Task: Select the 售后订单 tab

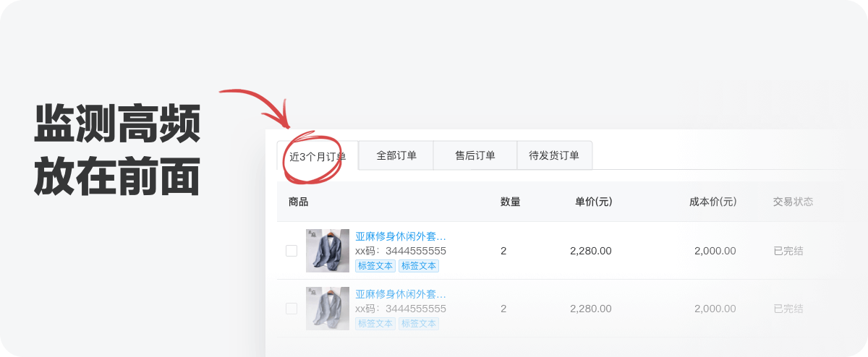Action: [475, 155]
